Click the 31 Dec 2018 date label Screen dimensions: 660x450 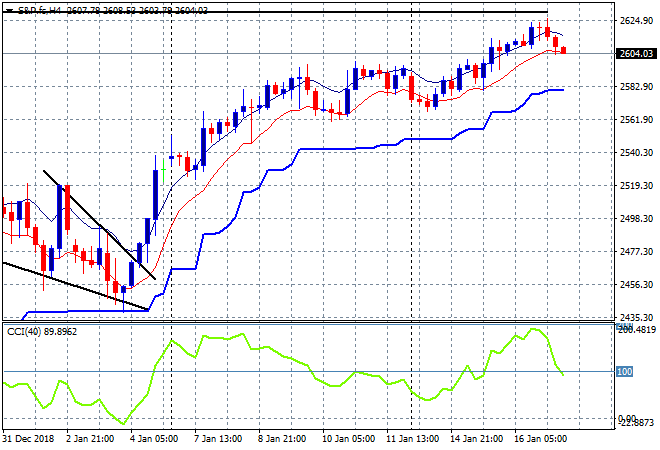(29, 439)
